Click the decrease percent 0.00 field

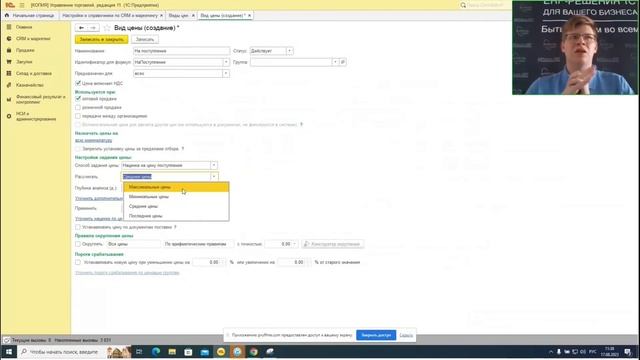209,262
